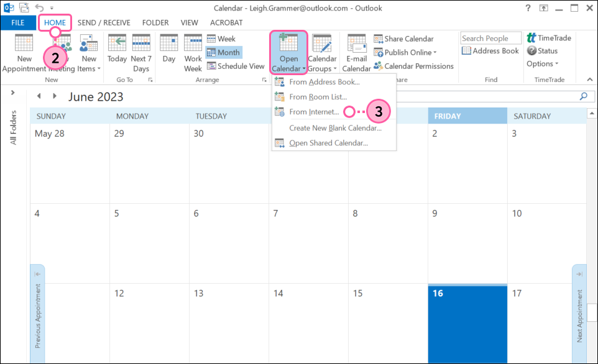Collapse the ribbon with the caret
The width and height of the screenshot is (598, 364).
tap(590, 80)
